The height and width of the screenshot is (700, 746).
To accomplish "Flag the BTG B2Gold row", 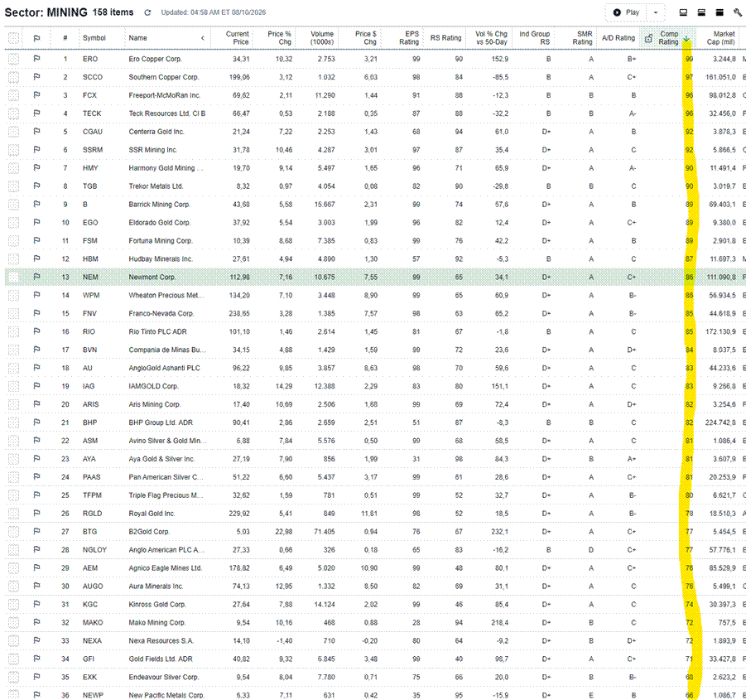I will (36, 531).
